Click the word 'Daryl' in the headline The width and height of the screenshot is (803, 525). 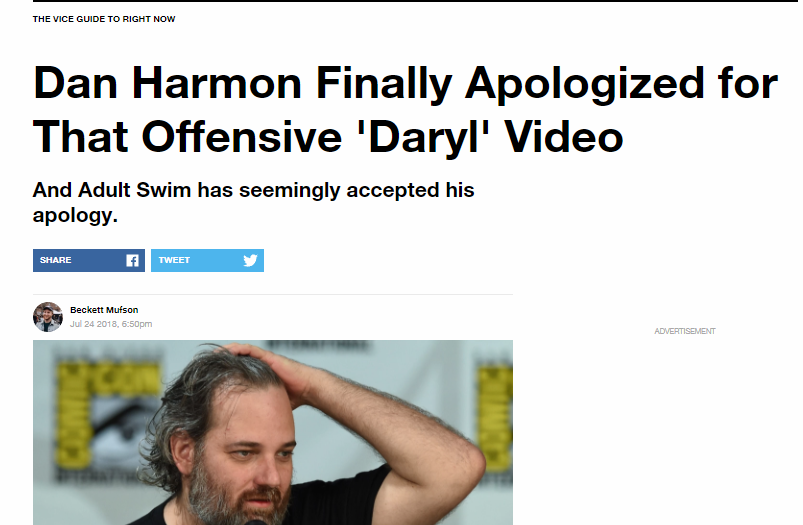click(x=423, y=137)
